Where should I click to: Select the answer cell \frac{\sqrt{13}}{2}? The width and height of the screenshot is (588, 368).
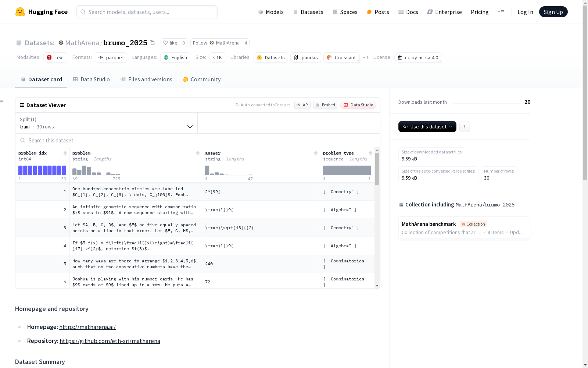[261, 228]
